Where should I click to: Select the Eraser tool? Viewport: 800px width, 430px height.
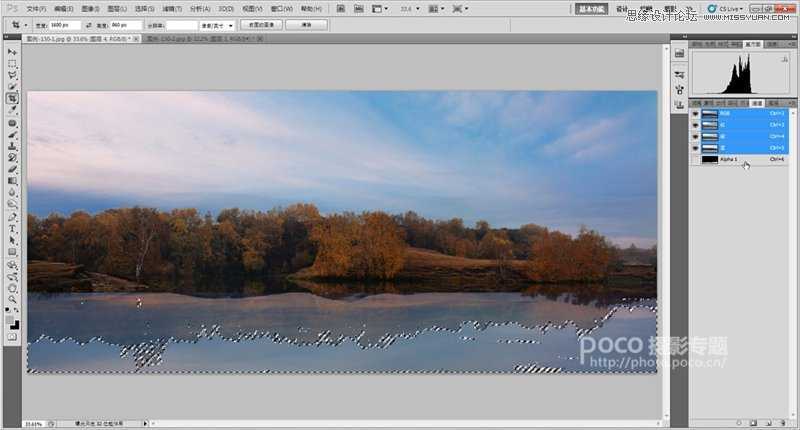(12, 169)
